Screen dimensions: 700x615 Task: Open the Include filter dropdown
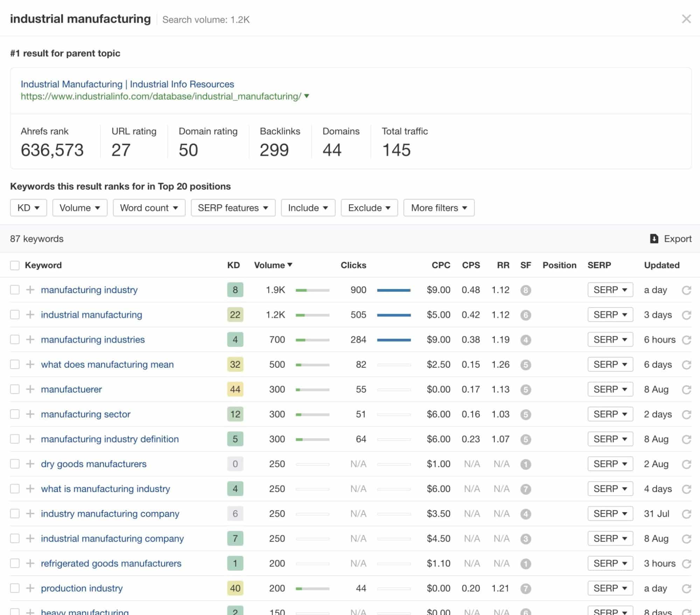click(308, 208)
